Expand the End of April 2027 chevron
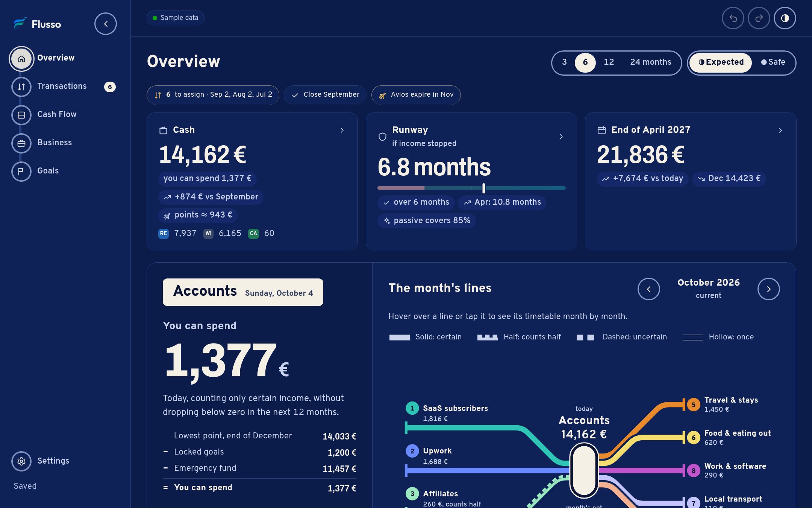The image size is (812, 508). point(780,130)
